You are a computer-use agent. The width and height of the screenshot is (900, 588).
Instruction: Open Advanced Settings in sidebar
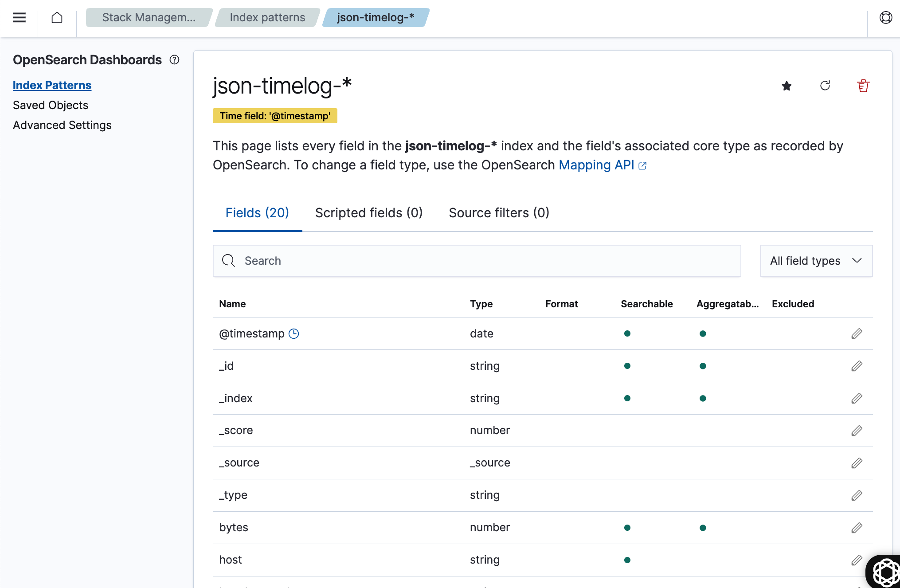[62, 125]
